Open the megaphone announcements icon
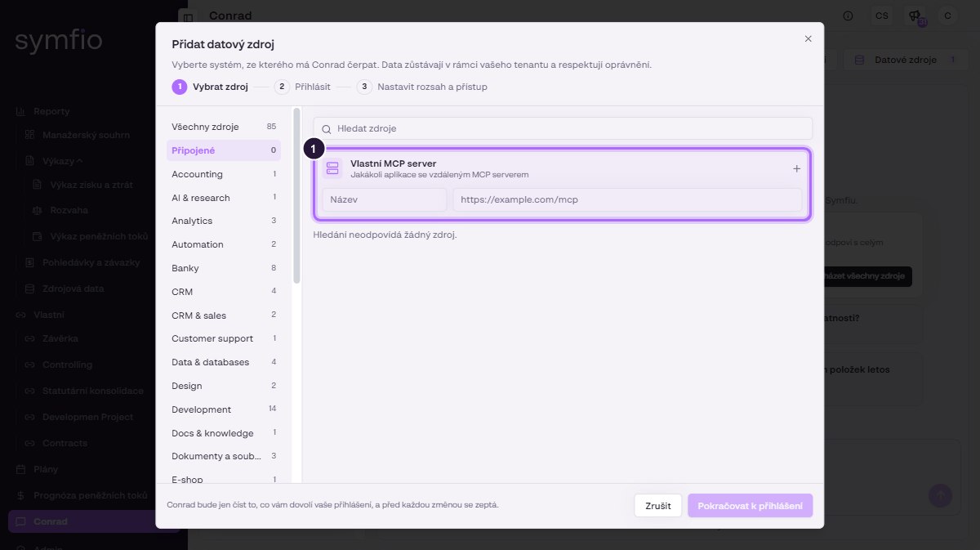 tap(914, 16)
